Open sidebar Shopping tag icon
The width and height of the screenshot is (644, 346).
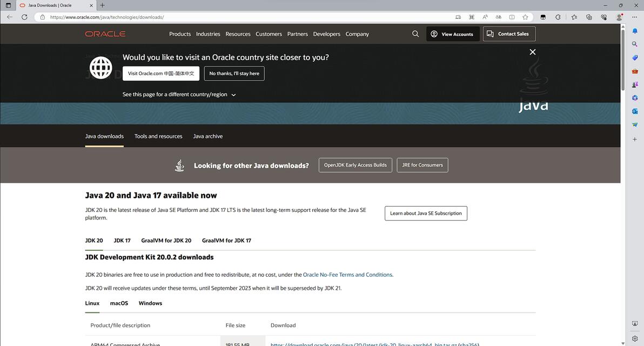click(635, 57)
